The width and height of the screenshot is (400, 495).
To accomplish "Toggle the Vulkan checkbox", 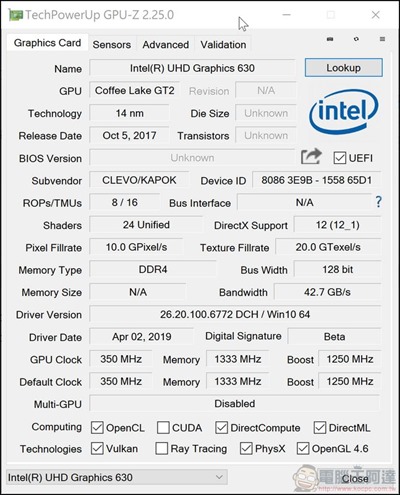I will pyautogui.click(x=97, y=449).
